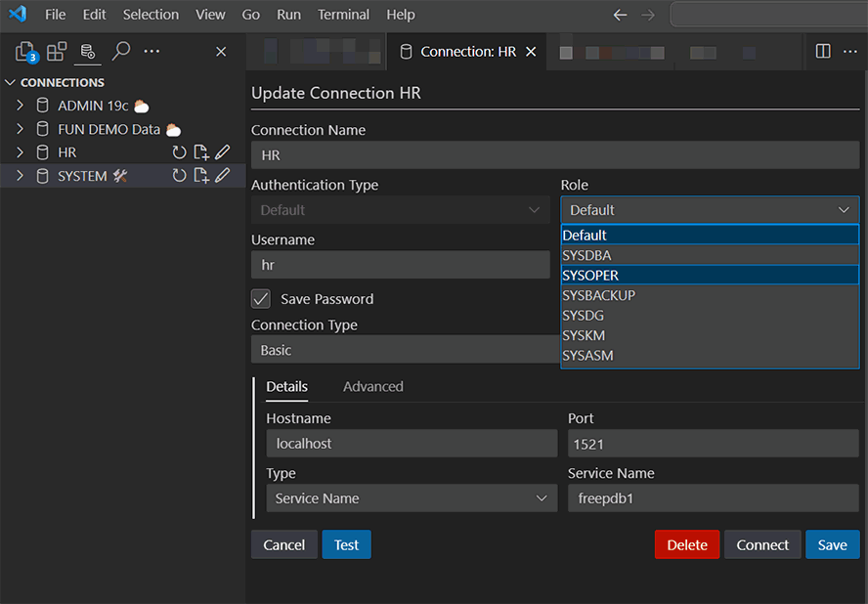
Task: Expand the FUN DEMO Data connection
Action: point(20,129)
